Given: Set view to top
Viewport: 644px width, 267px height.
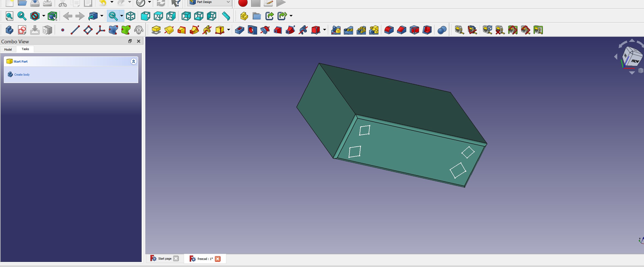Looking at the screenshot, I should click(x=158, y=16).
